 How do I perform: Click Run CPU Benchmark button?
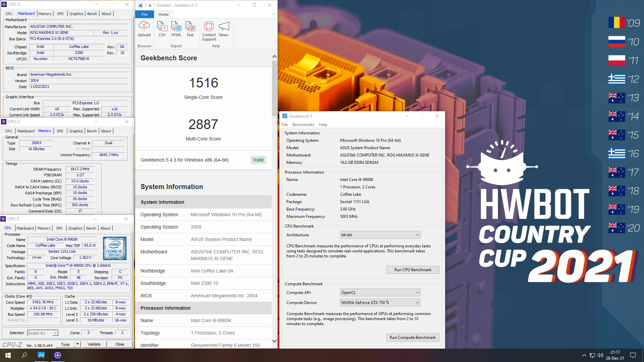tap(413, 270)
